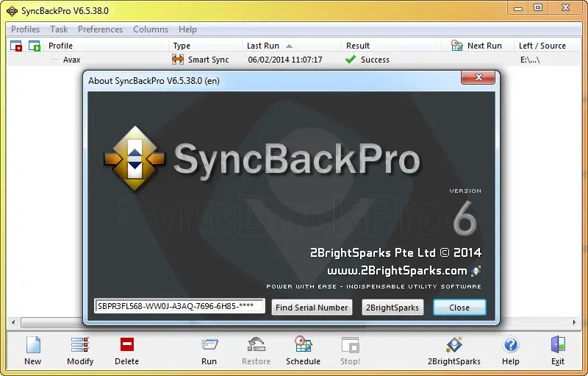Visit the www.2BrightSparks.com link
Viewport: 588px width, 376px height.
point(397,271)
